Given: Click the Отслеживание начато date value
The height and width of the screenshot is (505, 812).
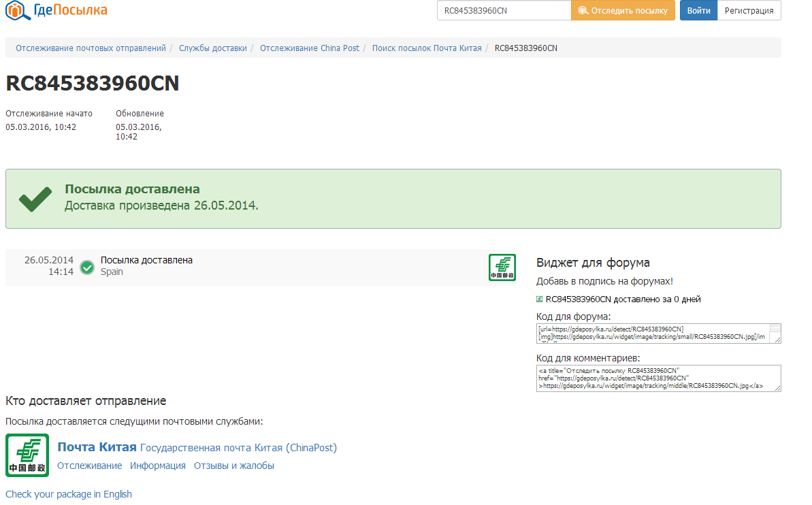Looking at the screenshot, I should [41, 127].
